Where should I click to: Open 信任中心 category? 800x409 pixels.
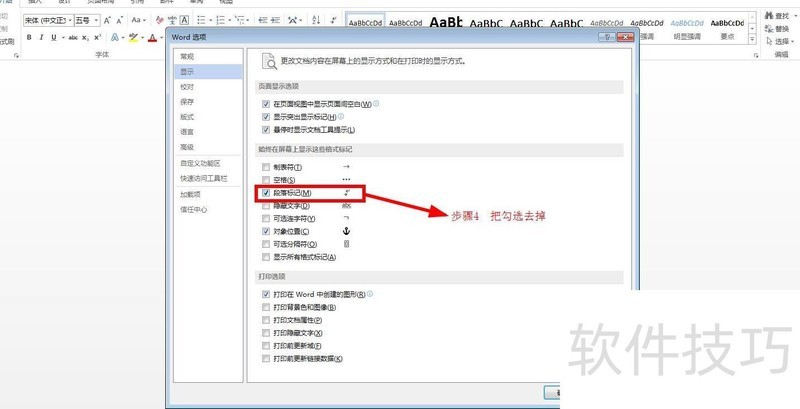[x=208, y=210]
